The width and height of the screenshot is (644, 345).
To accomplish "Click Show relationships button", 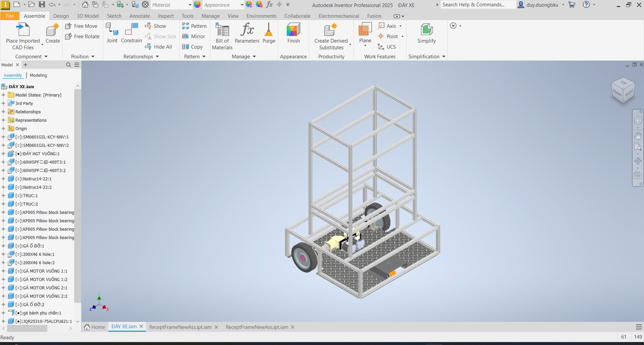I will [156, 26].
